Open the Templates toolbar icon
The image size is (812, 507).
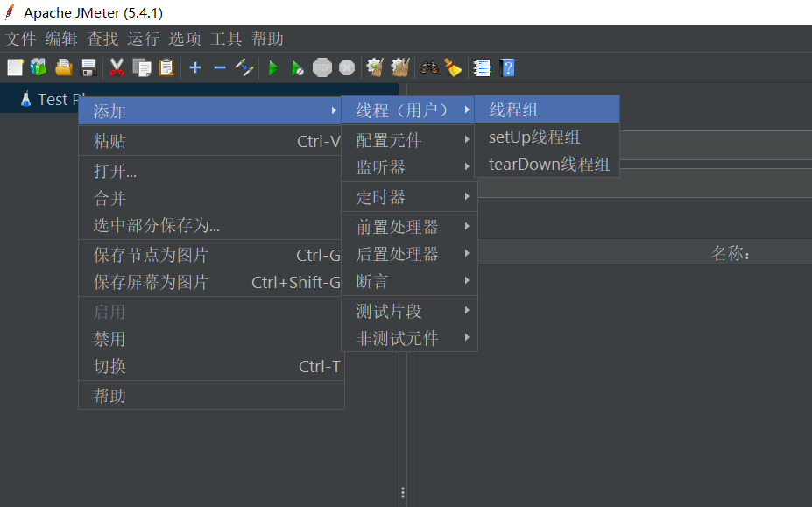tap(39, 67)
